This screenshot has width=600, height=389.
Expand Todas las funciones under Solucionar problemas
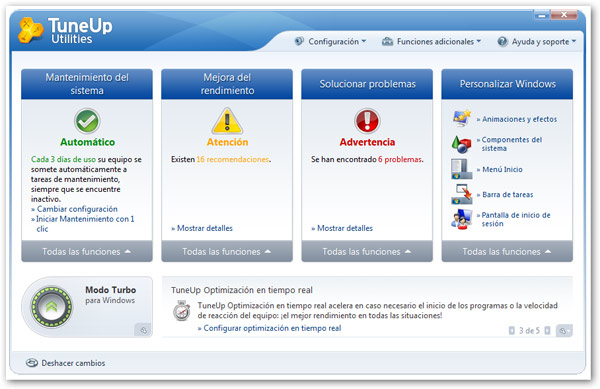click(x=367, y=251)
